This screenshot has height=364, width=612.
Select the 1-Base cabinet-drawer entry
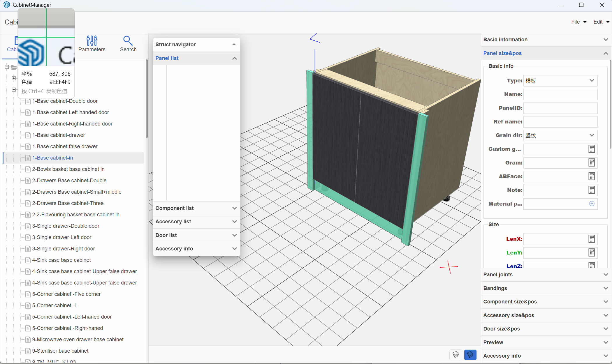[x=58, y=135]
